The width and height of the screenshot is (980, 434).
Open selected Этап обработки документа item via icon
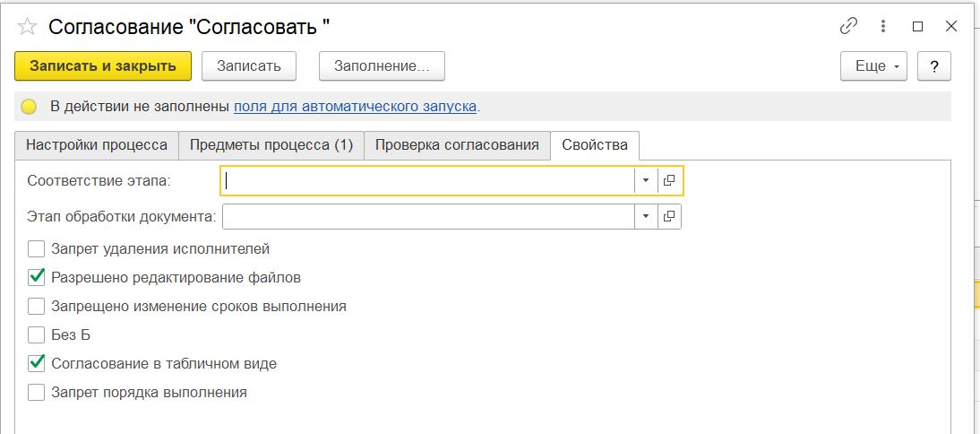tap(669, 216)
